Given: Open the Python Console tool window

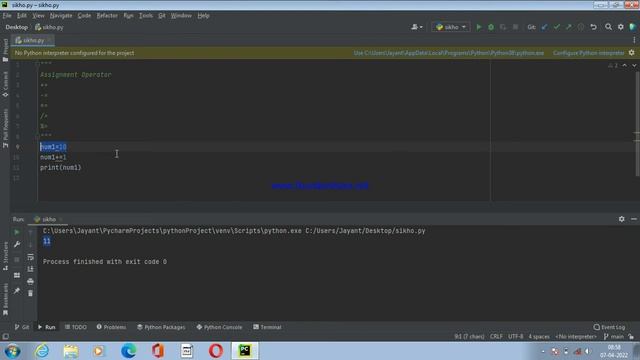Looking at the screenshot, I should [219, 327].
